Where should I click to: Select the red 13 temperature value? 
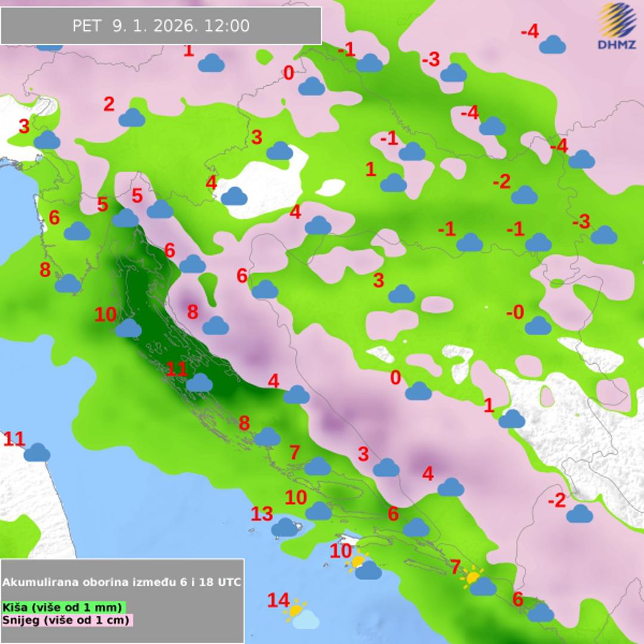[261, 513]
